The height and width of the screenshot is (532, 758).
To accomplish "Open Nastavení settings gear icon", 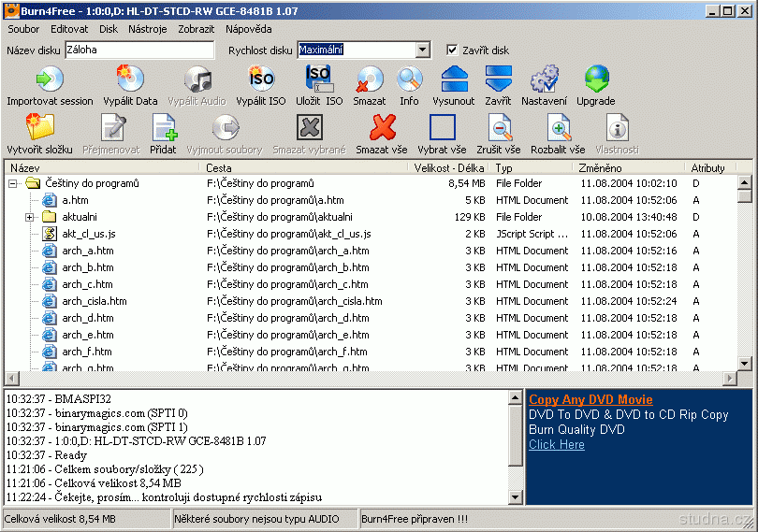I will (544, 79).
